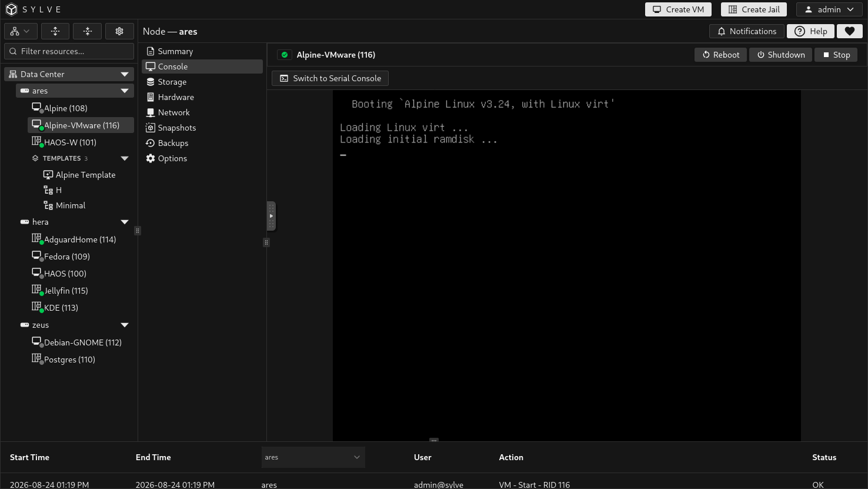Select Alpine-VMware (116) in tree
Image resolution: width=868 pixels, height=489 pixels.
tap(81, 125)
